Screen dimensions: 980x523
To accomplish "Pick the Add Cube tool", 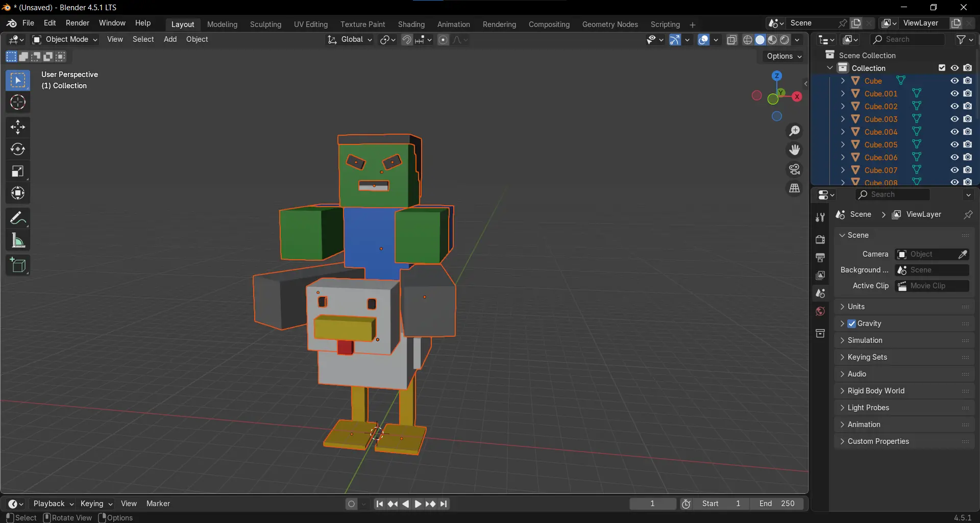I will pyautogui.click(x=18, y=265).
